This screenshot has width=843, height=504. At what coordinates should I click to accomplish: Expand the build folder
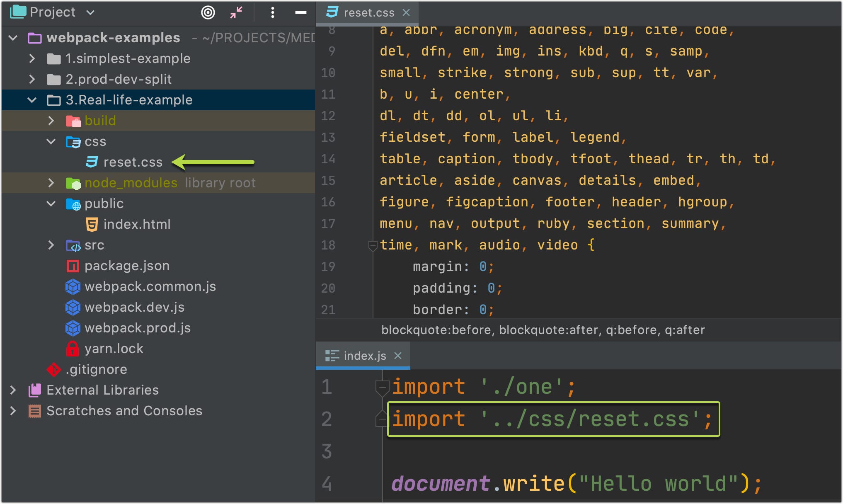click(x=51, y=121)
